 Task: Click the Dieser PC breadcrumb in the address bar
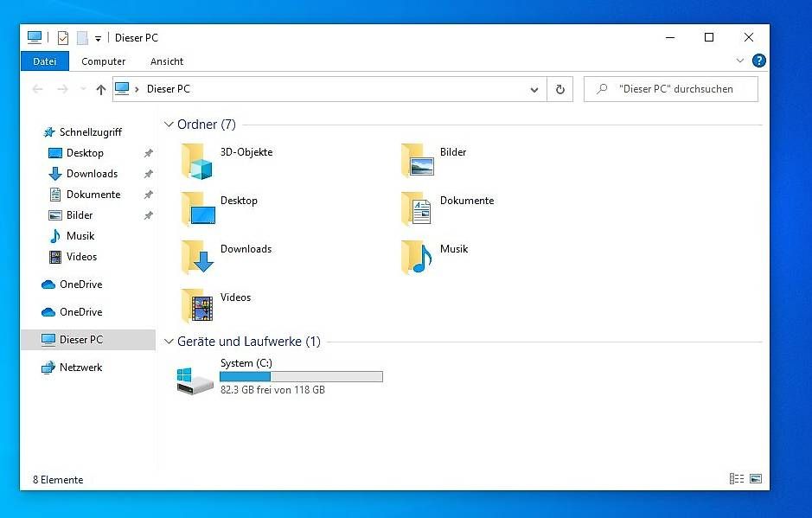click(169, 89)
